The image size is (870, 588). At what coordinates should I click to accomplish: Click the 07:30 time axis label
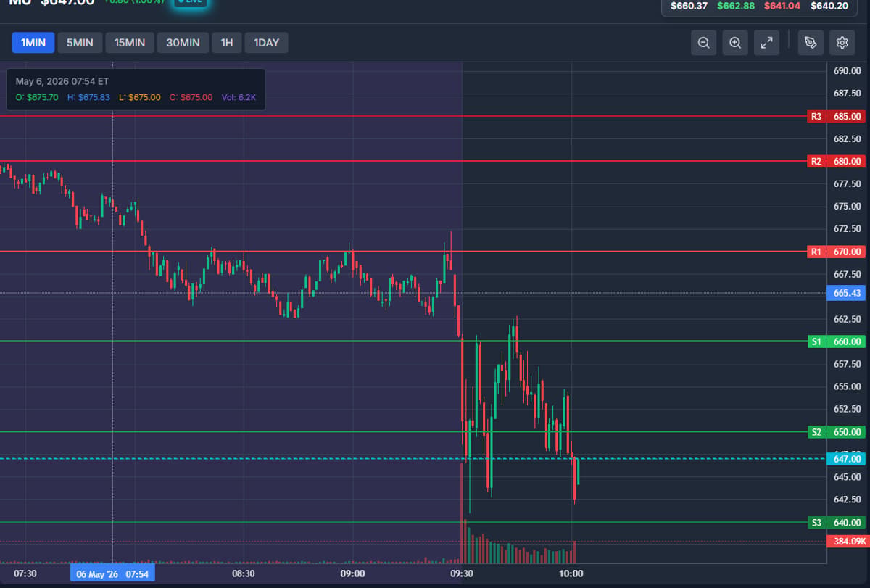pyautogui.click(x=25, y=573)
